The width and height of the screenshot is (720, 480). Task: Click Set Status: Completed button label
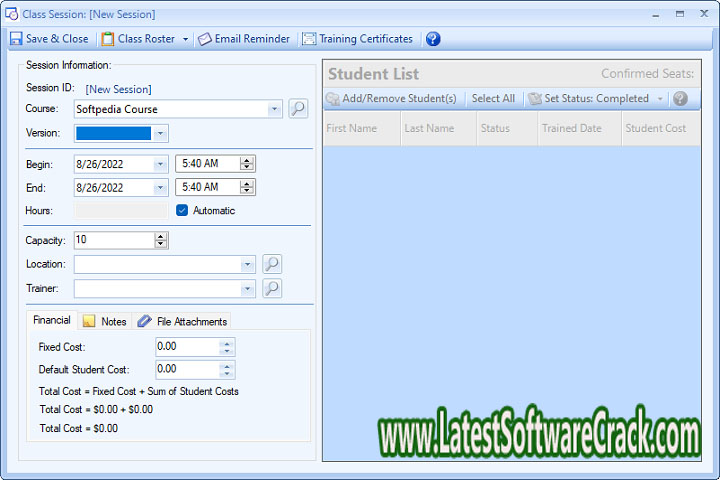[x=596, y=99]
